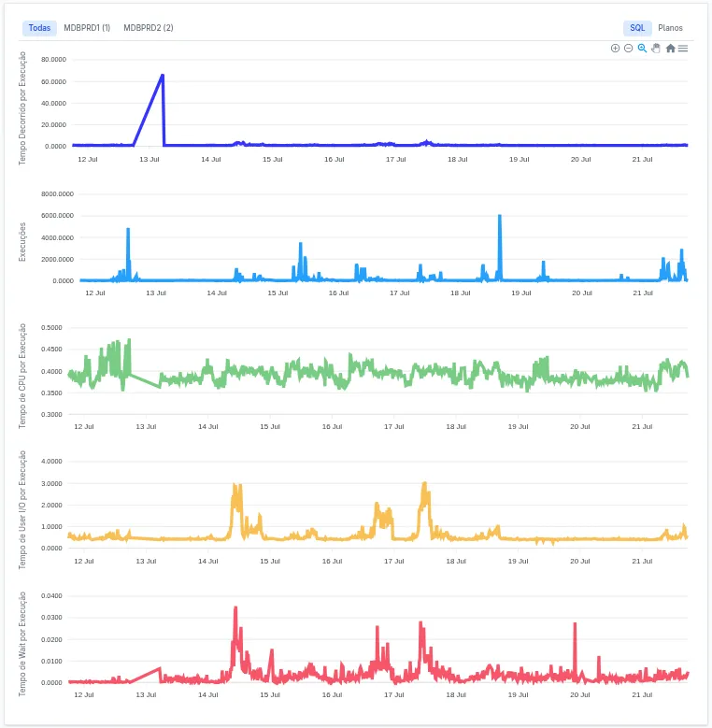Activate the selection zoom magnifier tool
Screen dimensions: 712x728
coord(642,49)
